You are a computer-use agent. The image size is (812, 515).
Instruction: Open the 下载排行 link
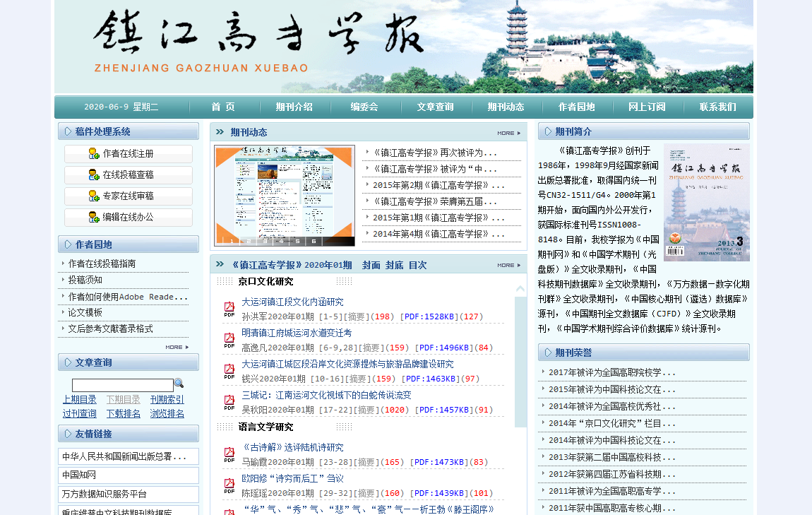pos(124,414)
